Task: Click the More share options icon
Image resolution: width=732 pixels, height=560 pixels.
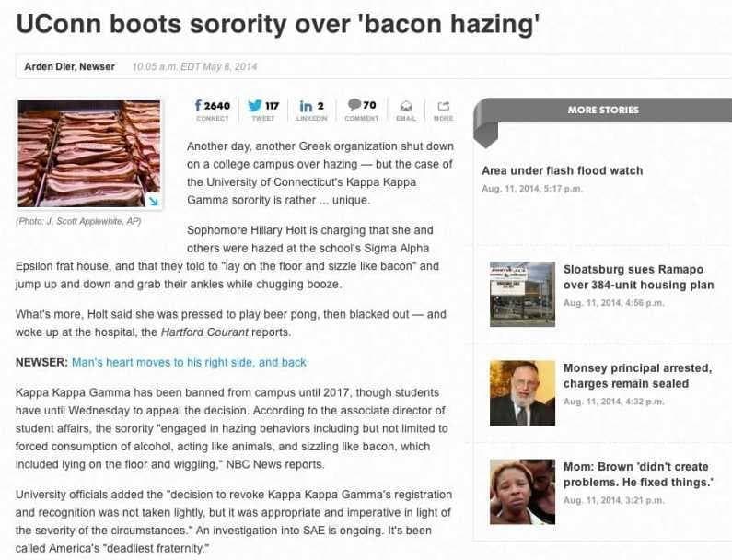Action: 443,110
